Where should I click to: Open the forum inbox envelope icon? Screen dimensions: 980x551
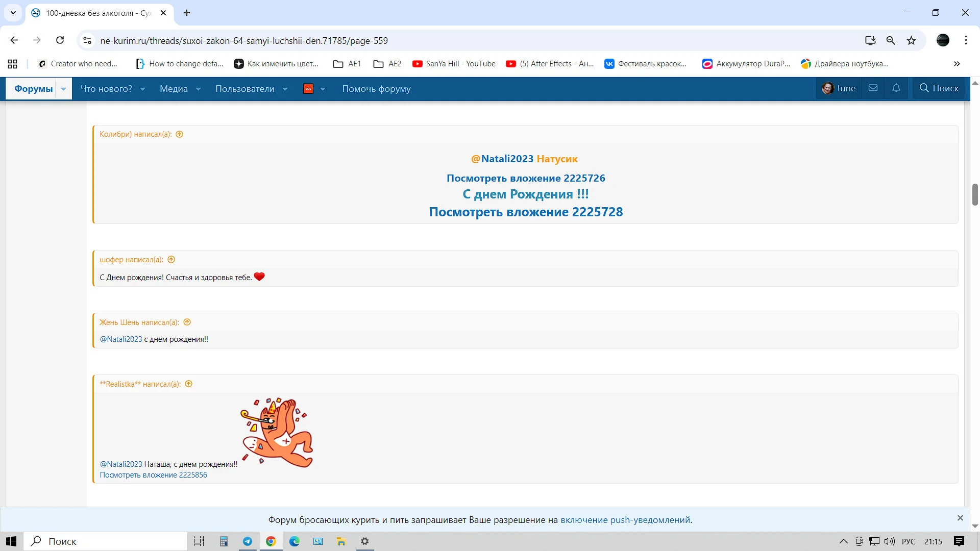(873, 88)
